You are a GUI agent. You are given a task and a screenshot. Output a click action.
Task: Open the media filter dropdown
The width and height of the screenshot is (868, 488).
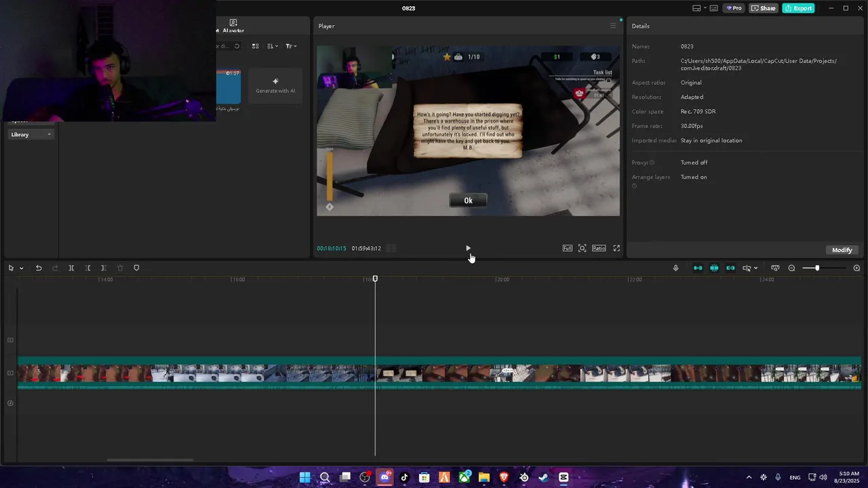click(x=291, y=46)
